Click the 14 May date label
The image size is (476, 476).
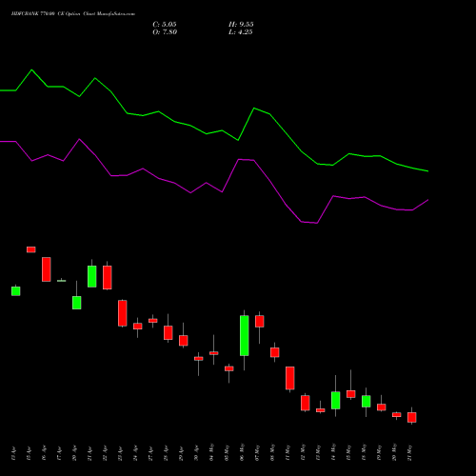pyautogui.click(x=333, y=452)
